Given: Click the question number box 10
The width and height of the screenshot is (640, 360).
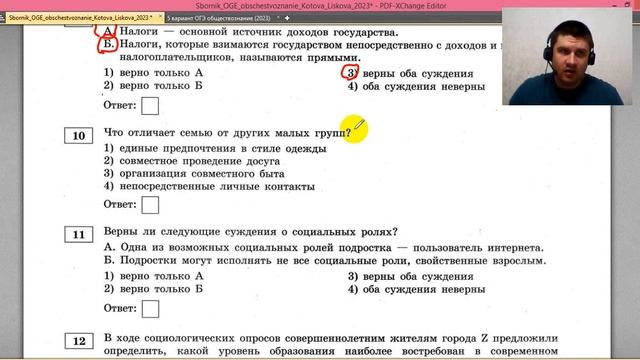Looking at the screenshot, I should pos(79,136).
